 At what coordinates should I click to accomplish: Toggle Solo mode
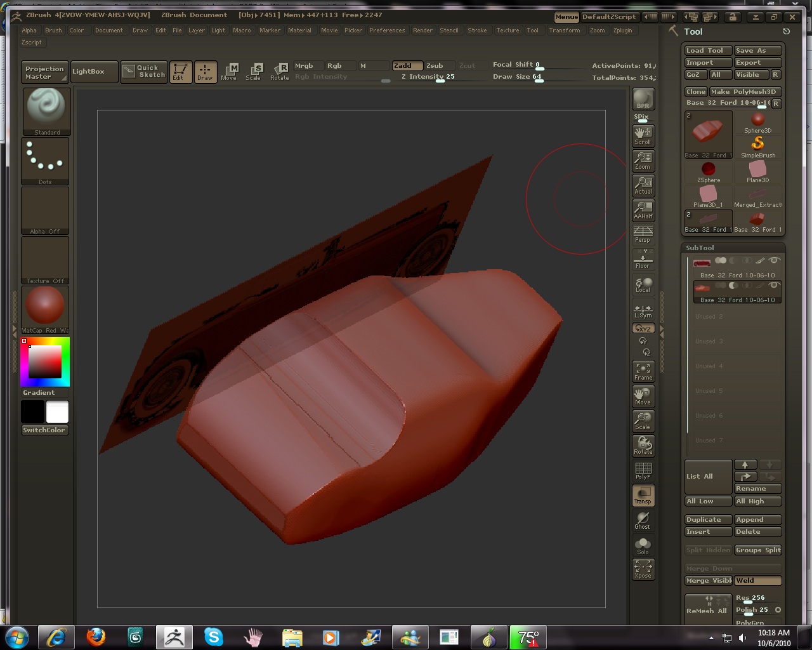click(x=643, y=545)
